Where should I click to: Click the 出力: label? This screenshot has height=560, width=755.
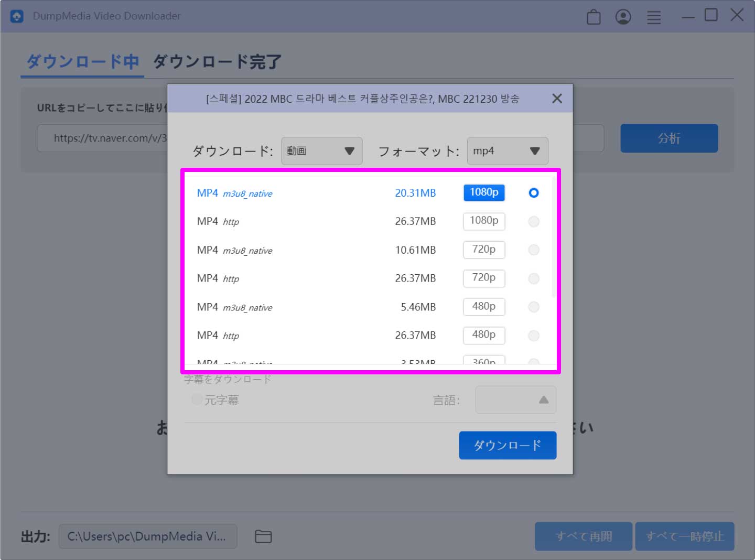(35, 536)
